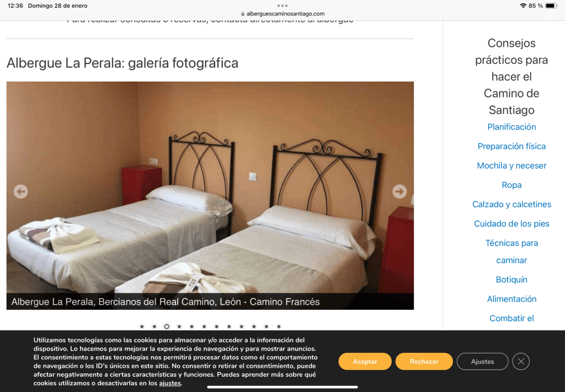Open the Mochila y neceser link

click(x=511, y=165)
